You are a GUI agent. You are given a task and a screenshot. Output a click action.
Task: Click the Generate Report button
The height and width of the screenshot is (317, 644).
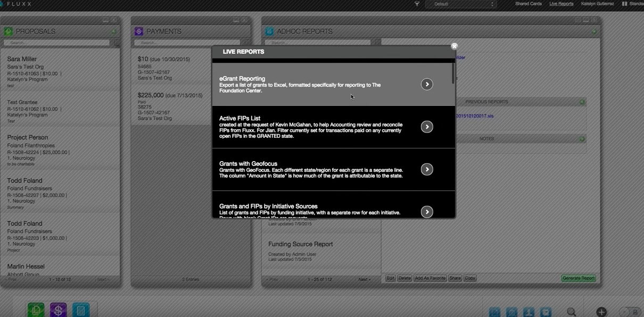(578, 278)
